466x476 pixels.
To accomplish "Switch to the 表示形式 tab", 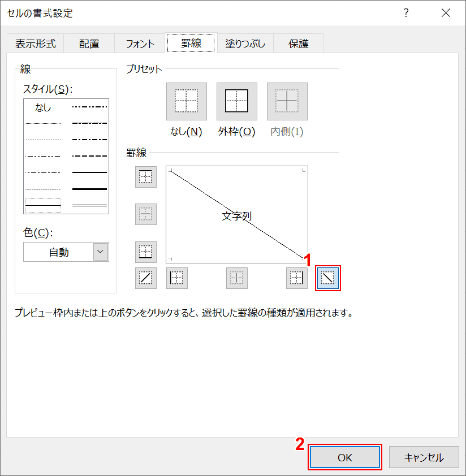I will coord(36,44).
